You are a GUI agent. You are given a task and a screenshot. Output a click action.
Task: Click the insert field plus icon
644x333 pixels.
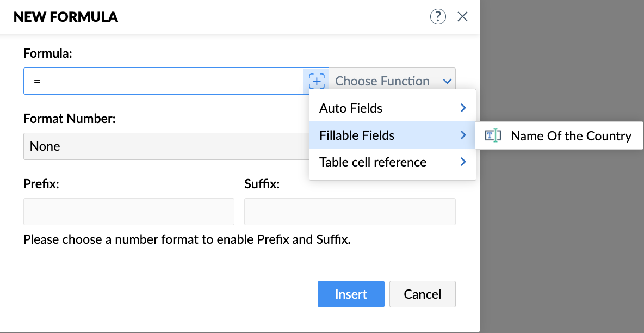(316, 81)
